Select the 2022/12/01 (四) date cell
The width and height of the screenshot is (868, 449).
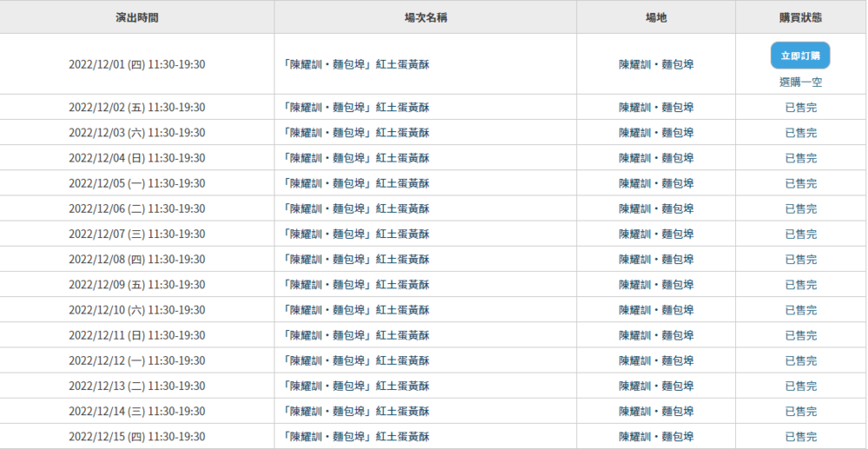(137, 64)
